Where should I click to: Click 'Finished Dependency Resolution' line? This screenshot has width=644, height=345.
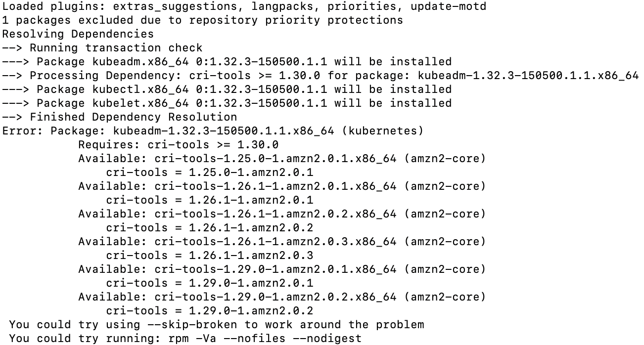click(120, 117)
